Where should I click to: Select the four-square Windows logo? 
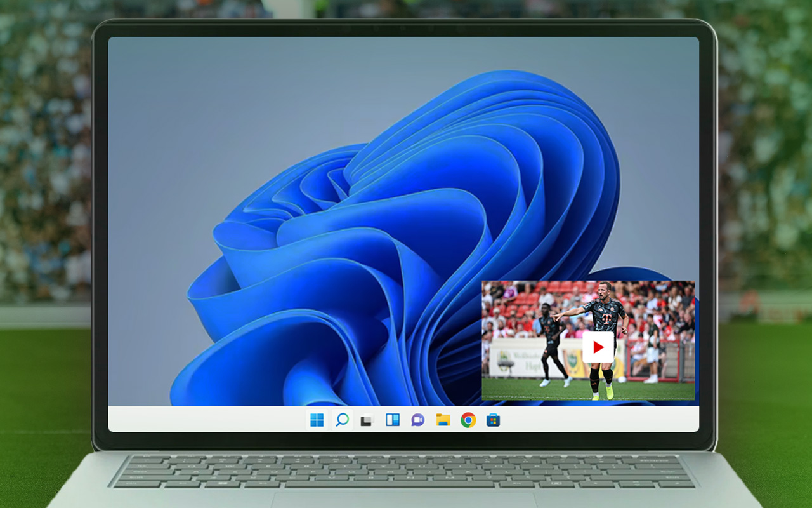(317, 420)
